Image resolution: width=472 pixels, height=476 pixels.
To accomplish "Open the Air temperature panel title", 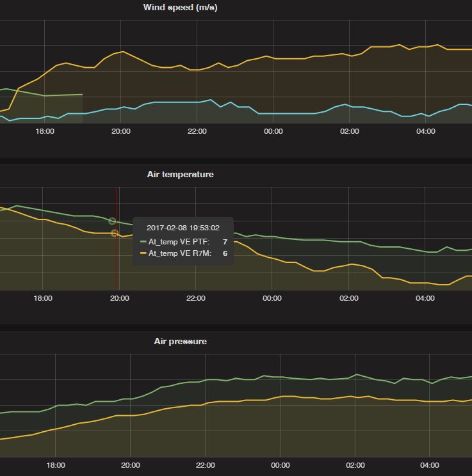I will point(180,174).
